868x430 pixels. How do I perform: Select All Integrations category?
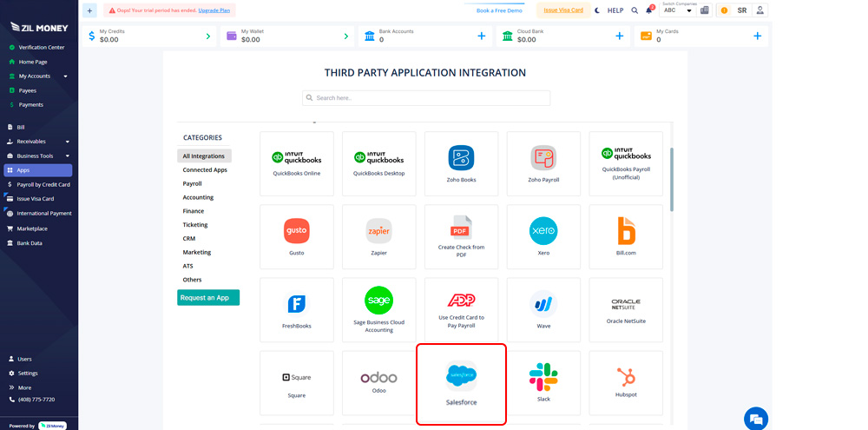click(x=204, y=155)
